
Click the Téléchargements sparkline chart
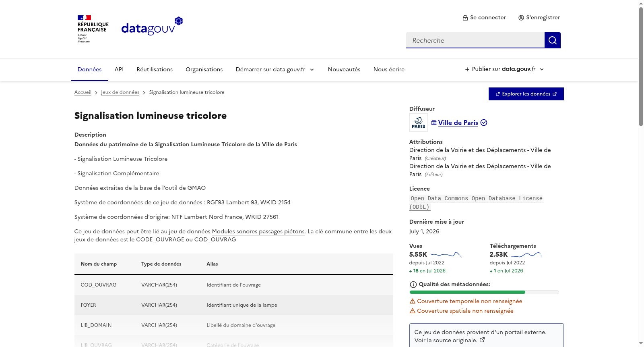pos(526,254)
